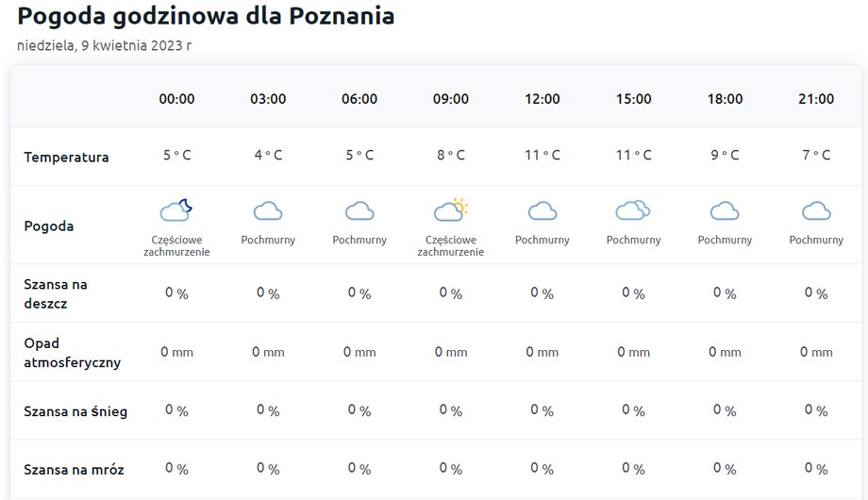Click the date niedziela, 9 kwietnia 2023
Image resolution: width=868 pixels, height=500 pixels.
pos(104,45)
